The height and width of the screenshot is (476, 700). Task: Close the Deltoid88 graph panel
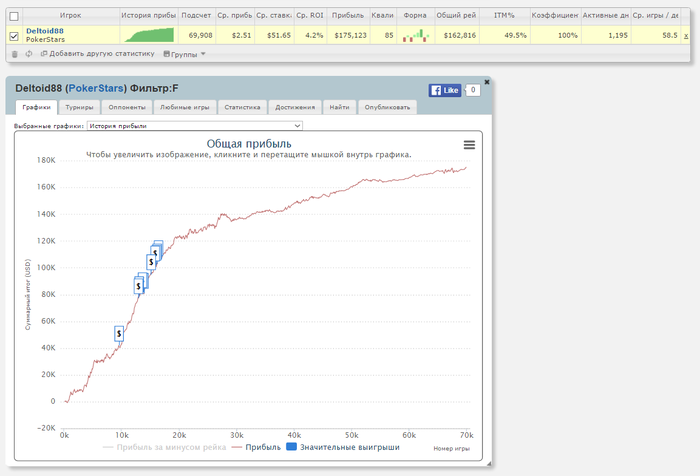click(x=487, y=82)
